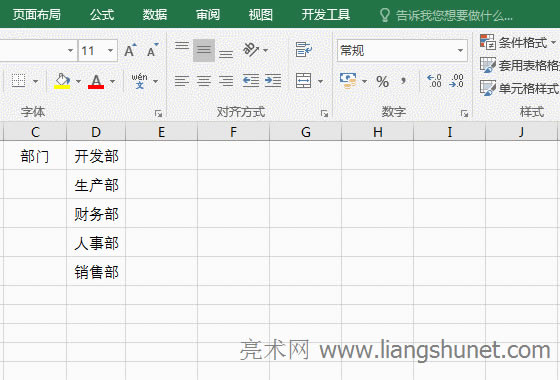Click Increase Decimal icon
This screenshot has height=380, width=560.
point(434,81)
